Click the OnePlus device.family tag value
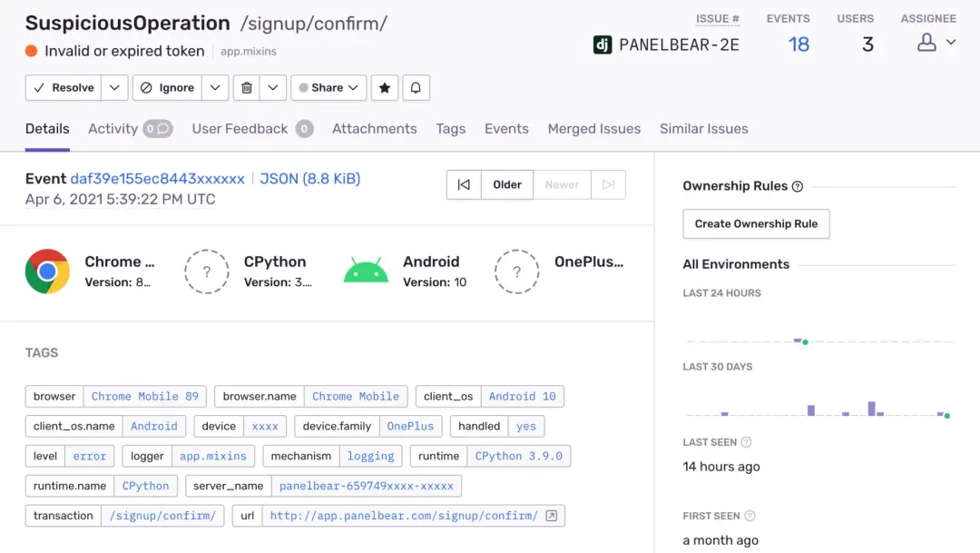 pyautogui.click(x=410, y=426)
